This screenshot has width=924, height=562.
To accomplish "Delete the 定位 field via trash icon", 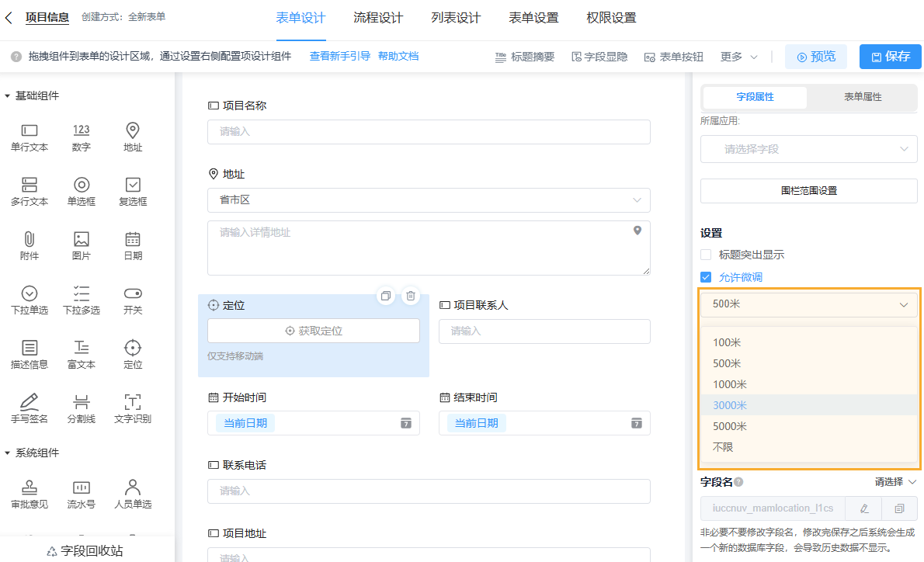I will 410,296.
